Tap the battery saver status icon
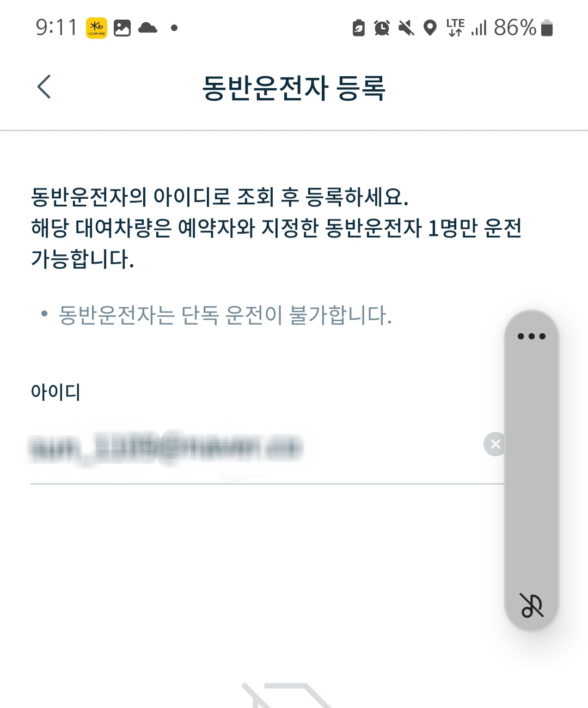588x708 pixels. coord(358,28)
